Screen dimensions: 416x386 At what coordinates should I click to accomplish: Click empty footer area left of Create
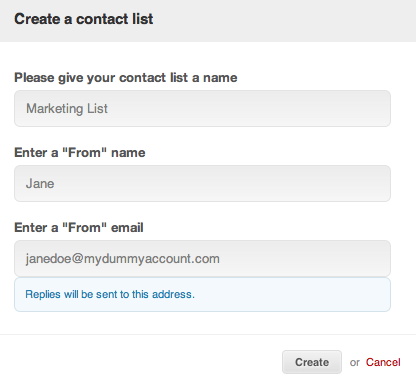[x=140, y=361]
